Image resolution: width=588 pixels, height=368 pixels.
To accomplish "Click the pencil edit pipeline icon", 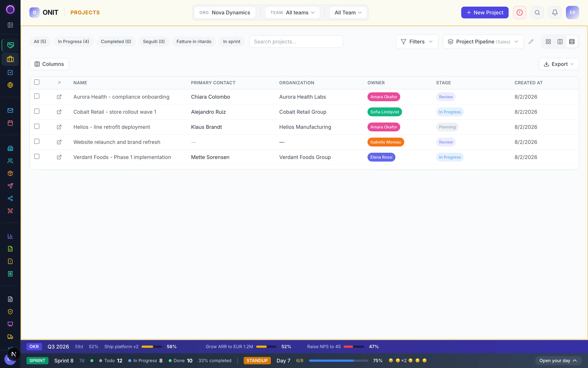I will [531, 42].
